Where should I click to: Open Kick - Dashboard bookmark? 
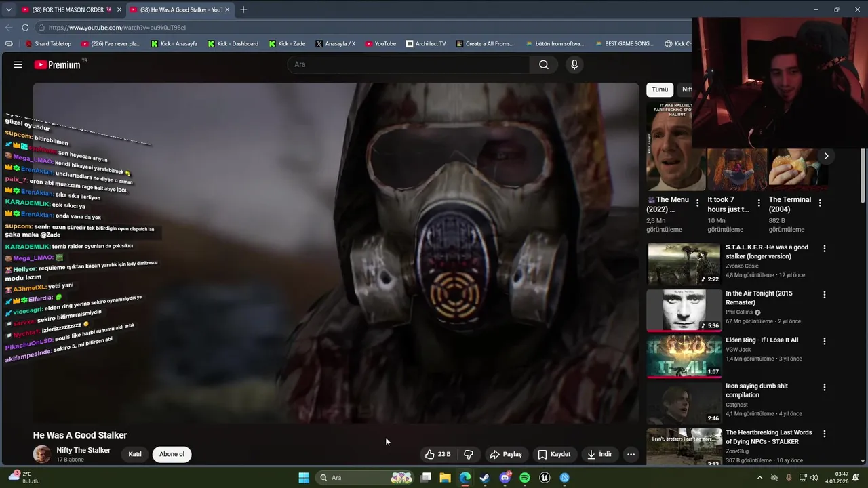[233, 43]
